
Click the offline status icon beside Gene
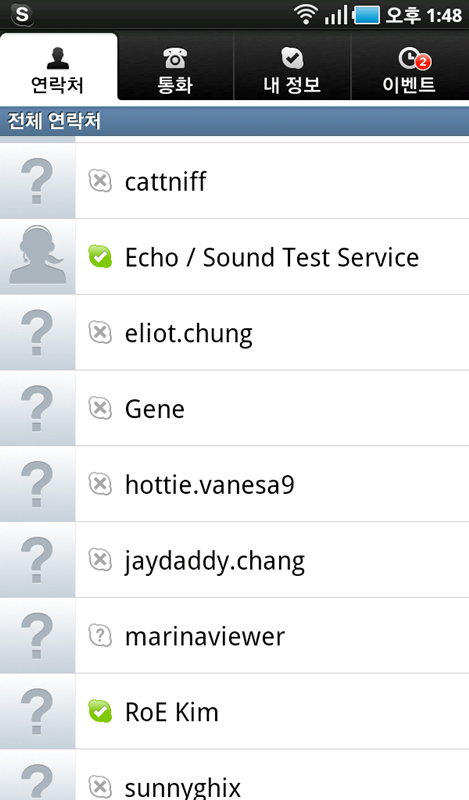[100, 408]
